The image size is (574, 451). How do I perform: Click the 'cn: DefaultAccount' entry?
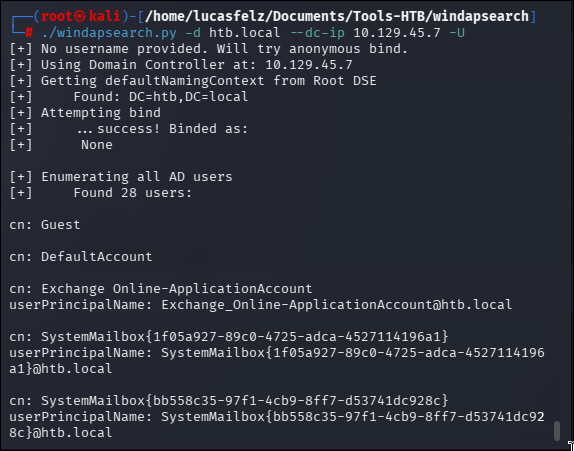[81, 257]
